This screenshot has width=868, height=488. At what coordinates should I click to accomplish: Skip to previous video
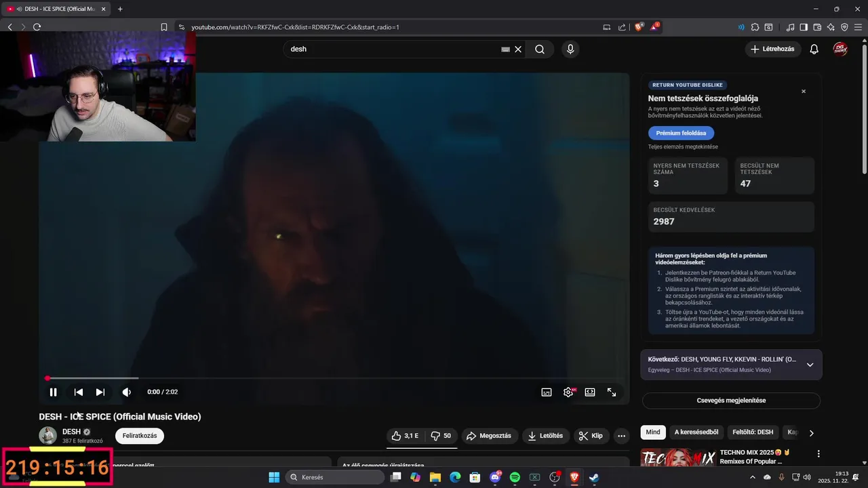tap(79, 392)
